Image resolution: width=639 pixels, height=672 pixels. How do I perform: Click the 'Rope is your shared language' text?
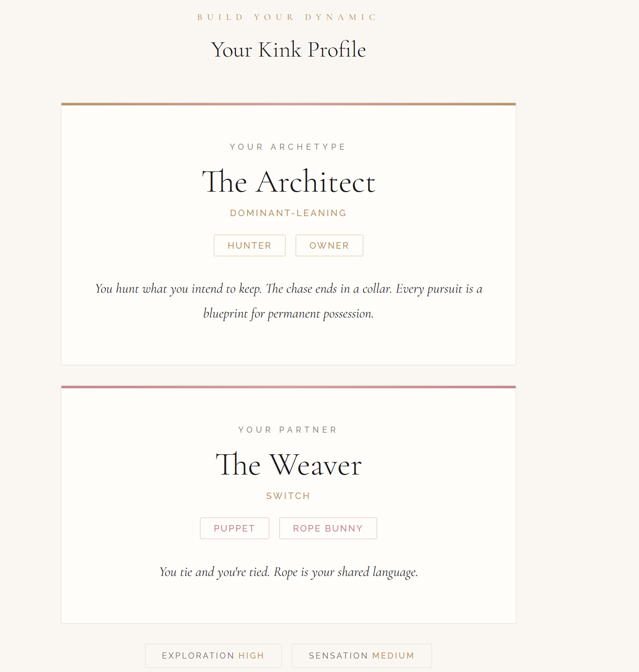346,572
